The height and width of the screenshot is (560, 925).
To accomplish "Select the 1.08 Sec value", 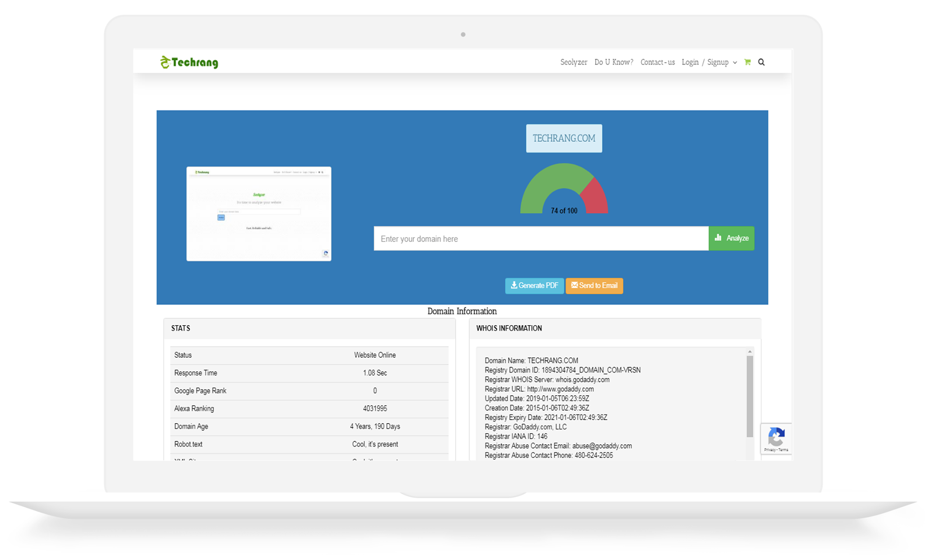I will click(x=375, y=373).
